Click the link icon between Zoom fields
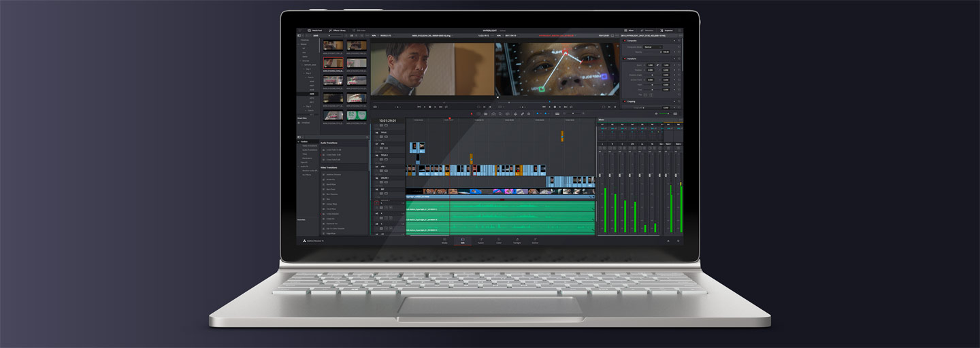Image resolution: width=980 pixels, height=348 pixels. click(658, 65)
